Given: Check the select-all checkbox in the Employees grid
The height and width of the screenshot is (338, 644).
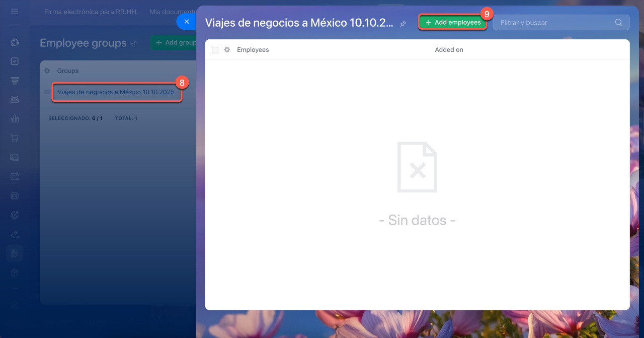Looking at the screenshot, I should coord(215,50).
